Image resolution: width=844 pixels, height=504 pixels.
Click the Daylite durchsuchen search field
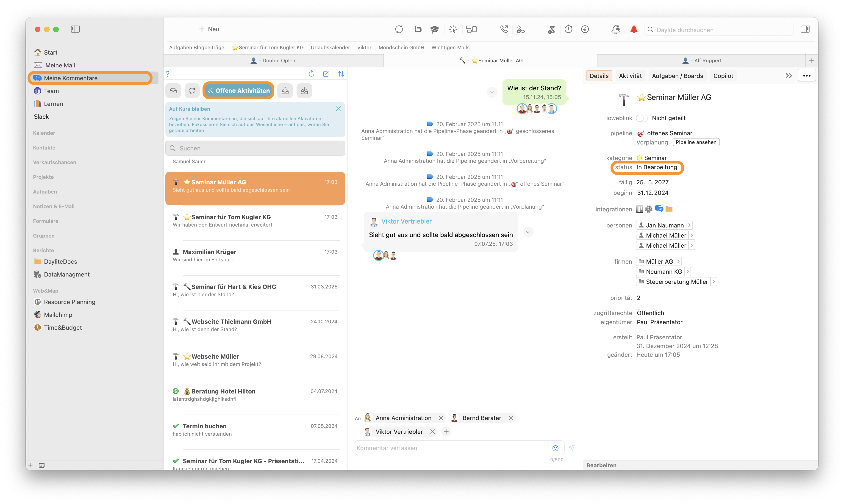tap(719, 30)
